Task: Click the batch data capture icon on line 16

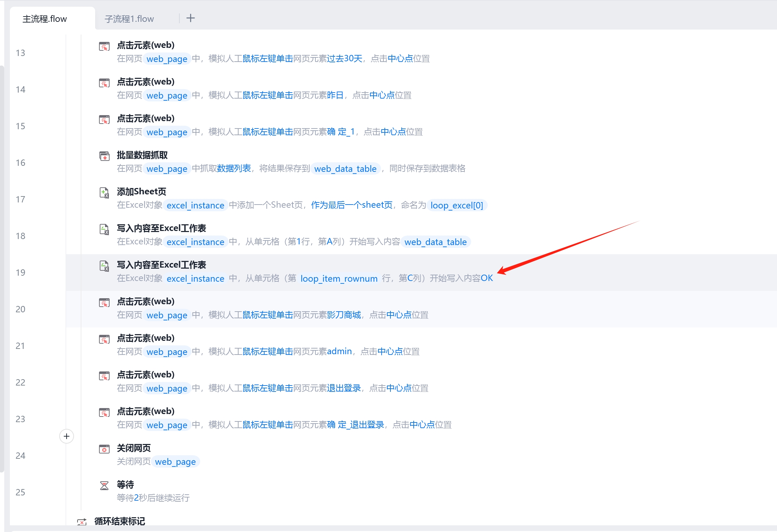Action: point(104,156)
